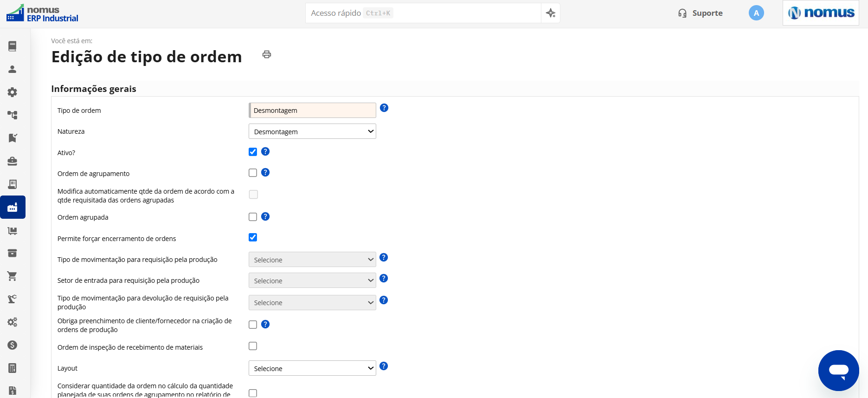Click the calculator icon in sidebar

point(13,368)
